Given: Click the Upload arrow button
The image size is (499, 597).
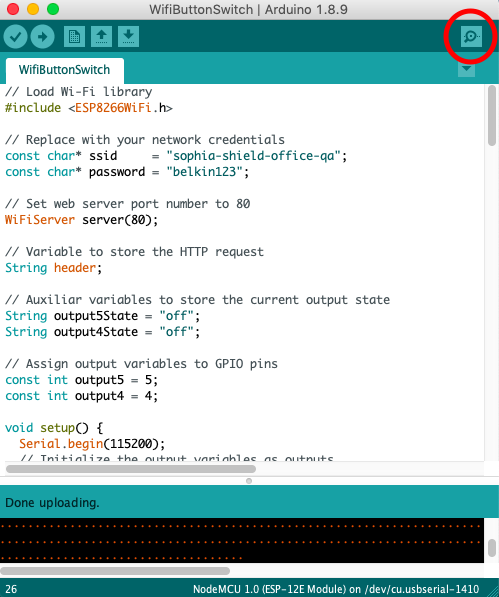Looking at the screenshot, I should (42, 37).
